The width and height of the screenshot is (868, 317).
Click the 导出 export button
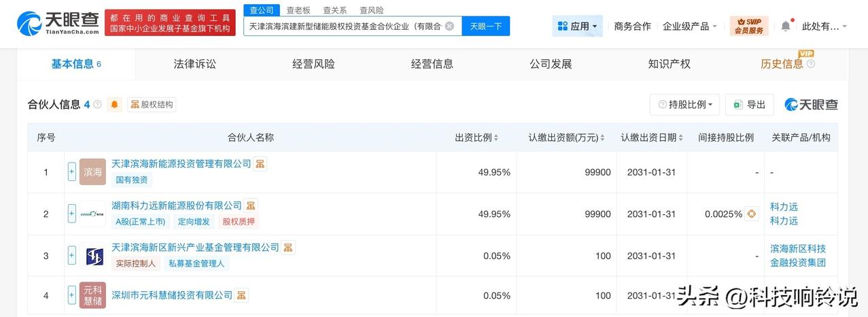[750, 104]
